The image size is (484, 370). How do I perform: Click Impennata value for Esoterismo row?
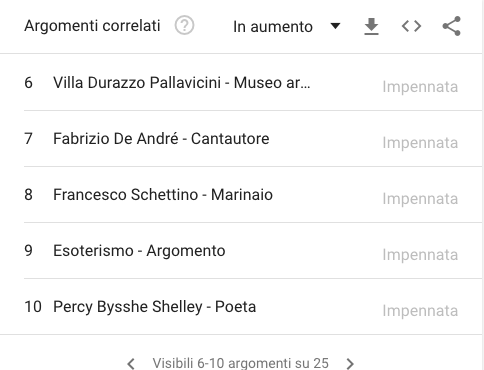pyautogui.click(x=420, y=255)
